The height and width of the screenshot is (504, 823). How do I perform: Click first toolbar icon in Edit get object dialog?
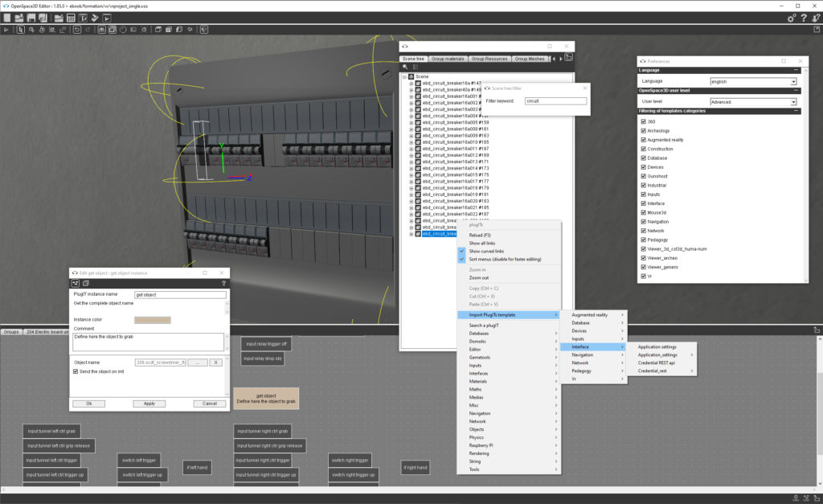pos(76,283)
